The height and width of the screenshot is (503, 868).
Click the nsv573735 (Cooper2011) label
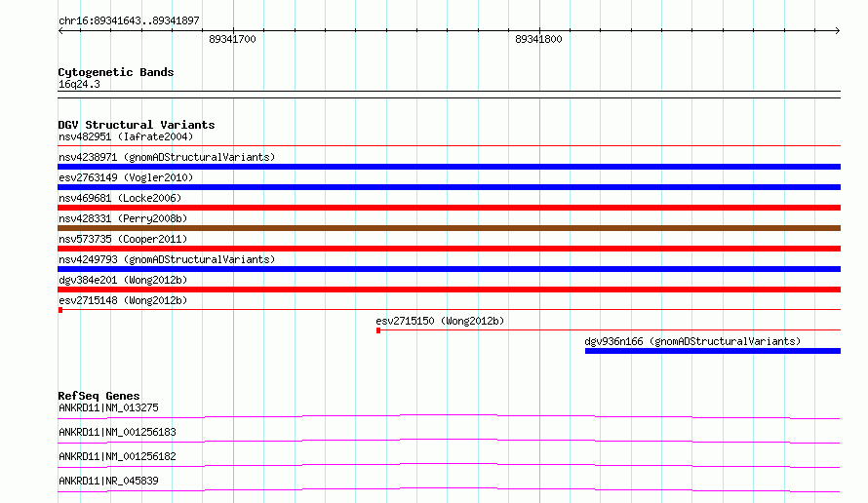point(123,239)
